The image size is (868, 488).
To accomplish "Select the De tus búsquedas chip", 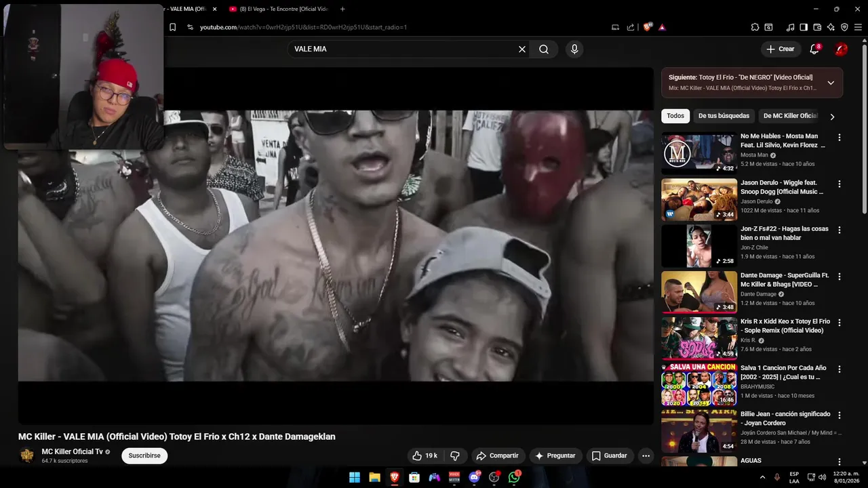I will (x=724, y=116).
